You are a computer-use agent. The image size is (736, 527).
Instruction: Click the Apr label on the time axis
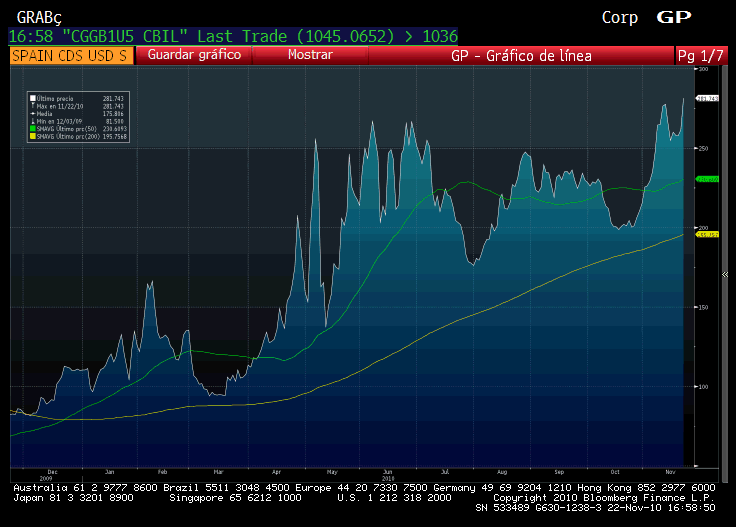click(276, 472)
